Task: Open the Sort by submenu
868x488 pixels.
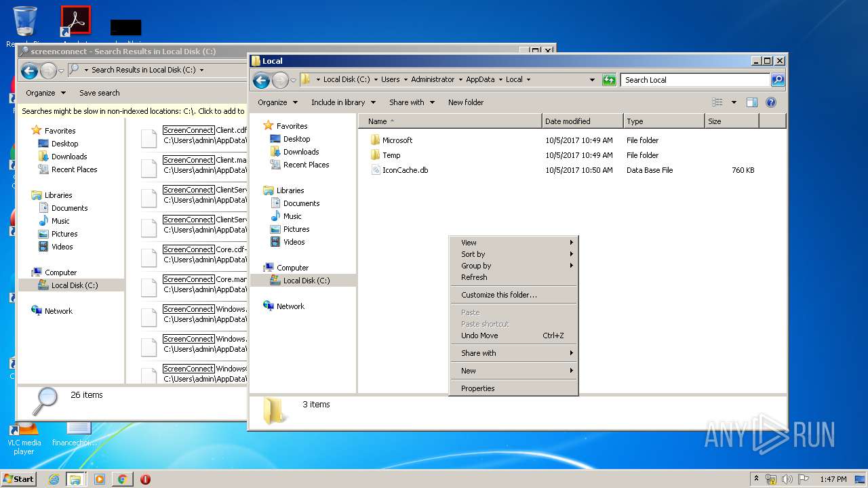Action: coord(513,254)
